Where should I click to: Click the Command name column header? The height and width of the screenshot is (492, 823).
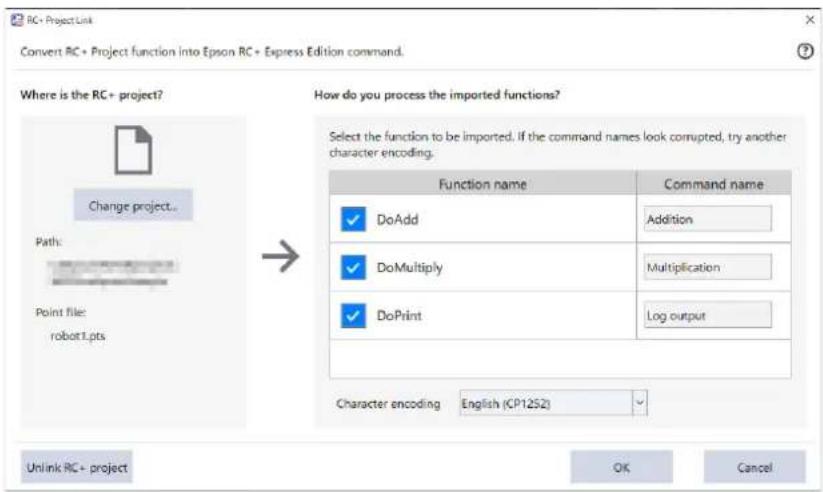coord(714,184)
